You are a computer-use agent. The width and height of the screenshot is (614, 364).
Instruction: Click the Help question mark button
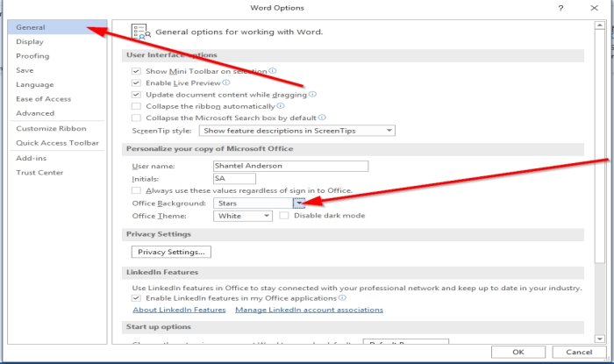click(560, 8)
